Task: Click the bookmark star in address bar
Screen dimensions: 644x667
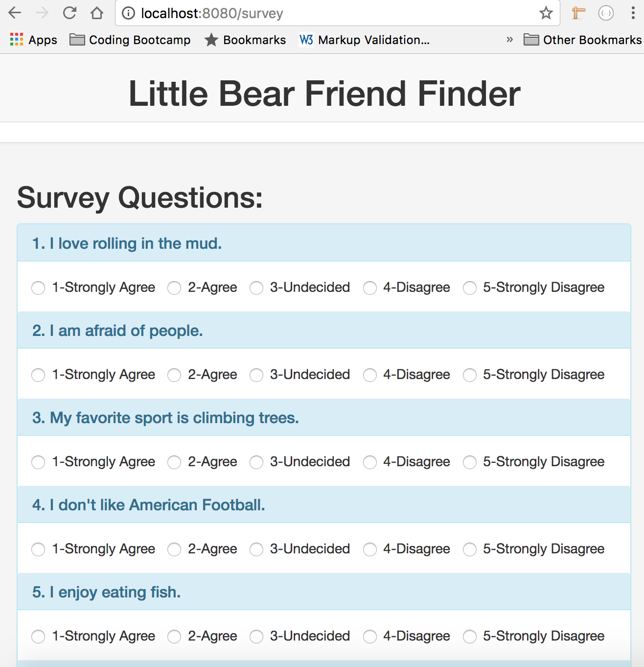Action: point(546,13)
